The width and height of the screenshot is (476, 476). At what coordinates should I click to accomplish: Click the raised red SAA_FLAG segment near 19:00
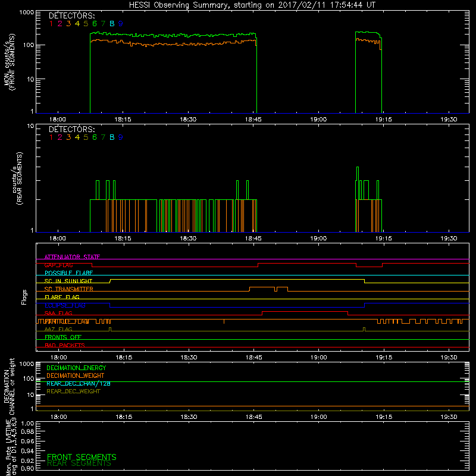coord(305,311)
